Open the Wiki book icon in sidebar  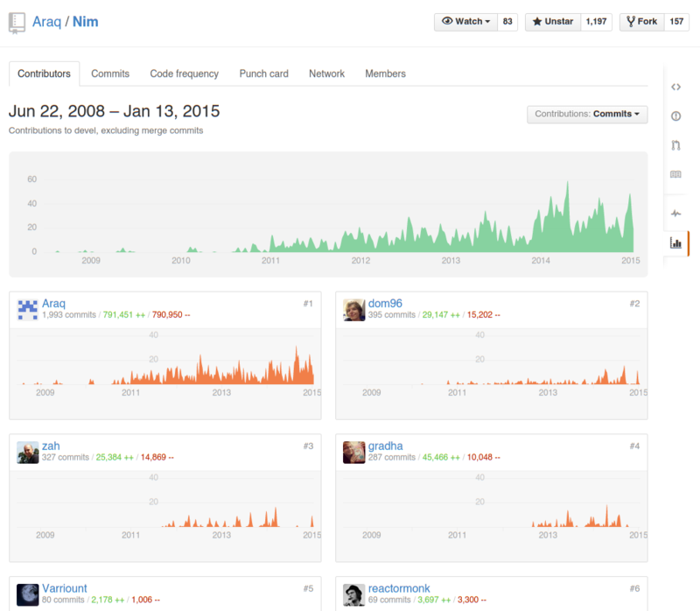click(675, 174)
